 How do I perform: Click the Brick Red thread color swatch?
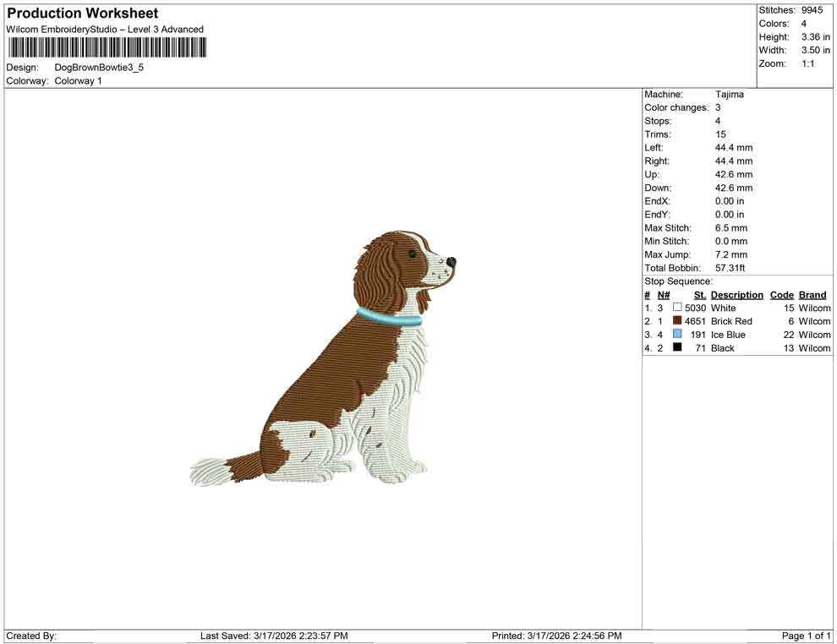tap(677, 320)
